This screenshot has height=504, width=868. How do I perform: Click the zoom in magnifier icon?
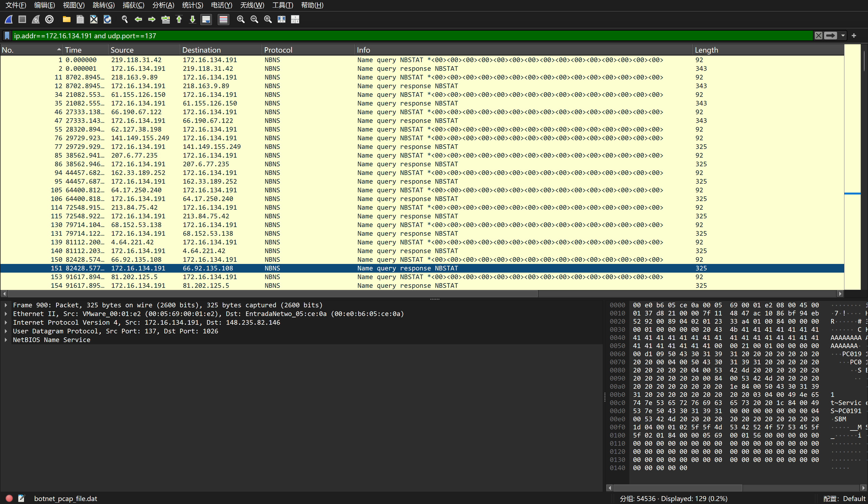point(241,19)
